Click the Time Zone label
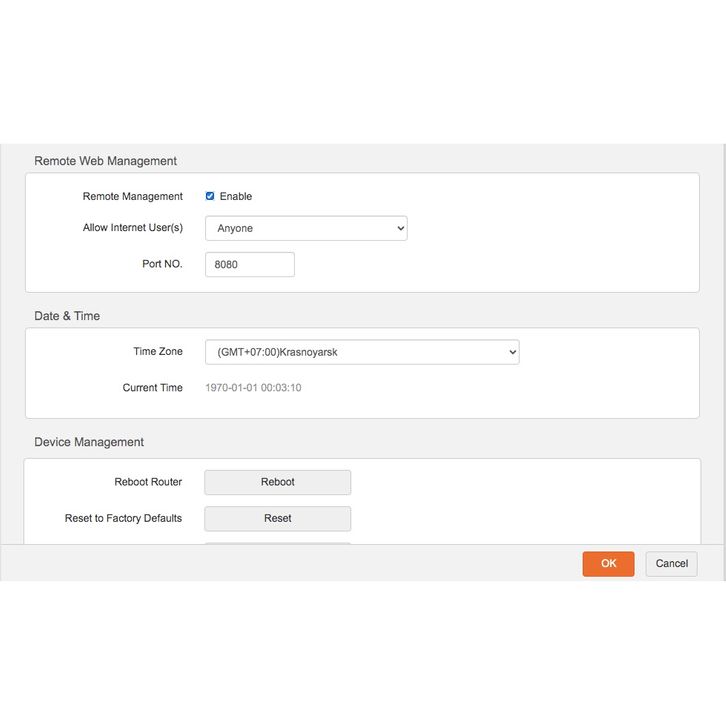The height and width of the screenshot is (726, 726). 158,352
